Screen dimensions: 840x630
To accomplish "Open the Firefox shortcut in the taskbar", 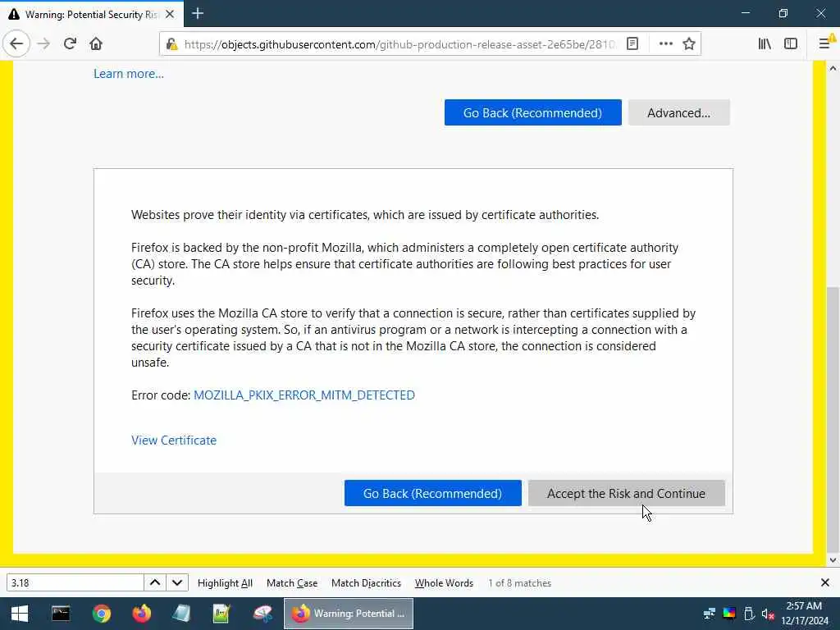I will tap(142, 614).
